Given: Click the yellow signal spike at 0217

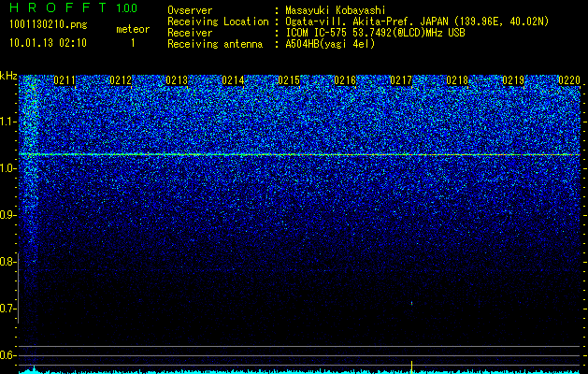Looking at the screenshot, I should pyautogui.click(x=411, y=367).
